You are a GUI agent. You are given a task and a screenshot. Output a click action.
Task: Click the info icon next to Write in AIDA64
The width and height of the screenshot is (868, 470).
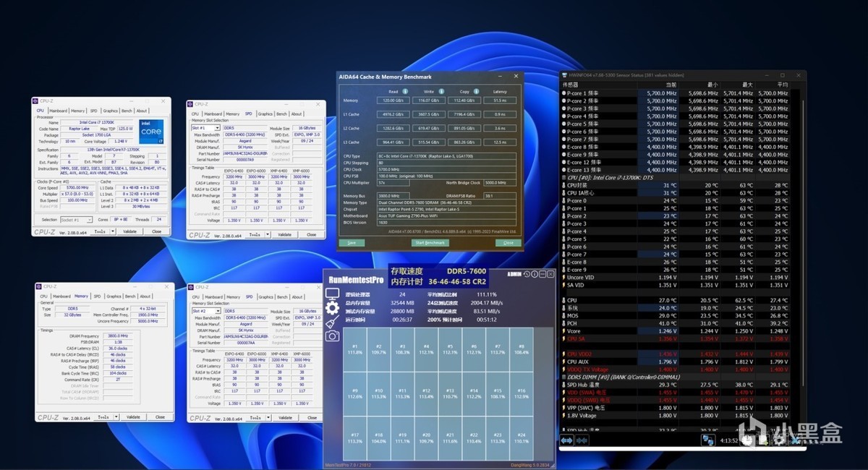(441, 91)
